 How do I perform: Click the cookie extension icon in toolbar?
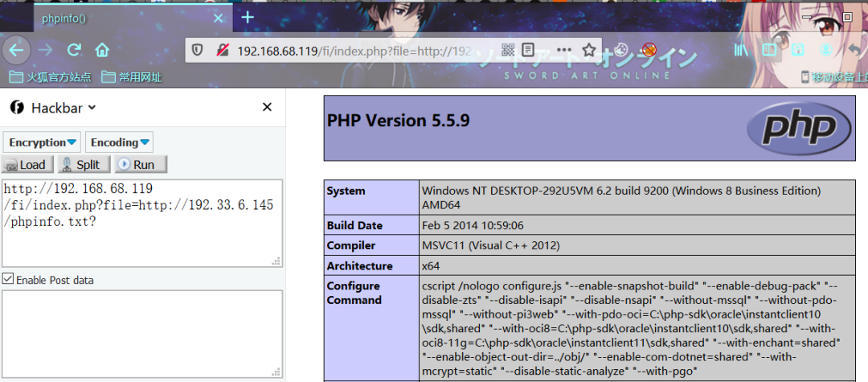click(x=622, y=51)
